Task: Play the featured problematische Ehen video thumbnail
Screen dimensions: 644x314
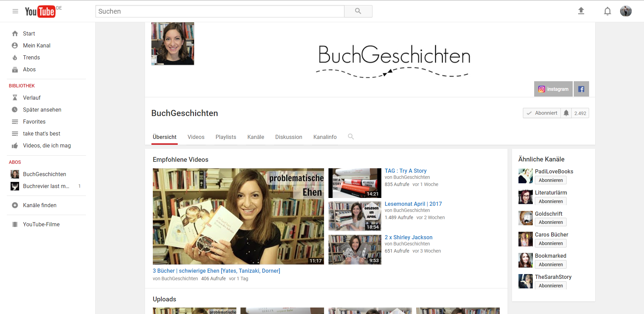Action: point(238,216)
